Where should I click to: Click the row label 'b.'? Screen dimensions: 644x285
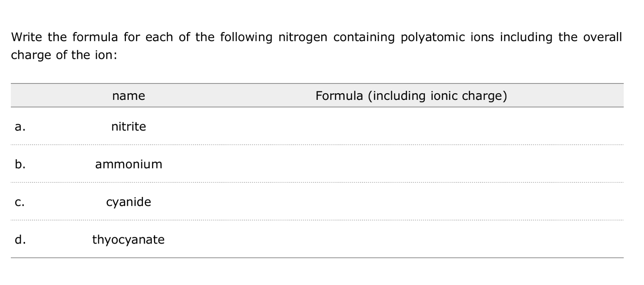tap(19, 164)
